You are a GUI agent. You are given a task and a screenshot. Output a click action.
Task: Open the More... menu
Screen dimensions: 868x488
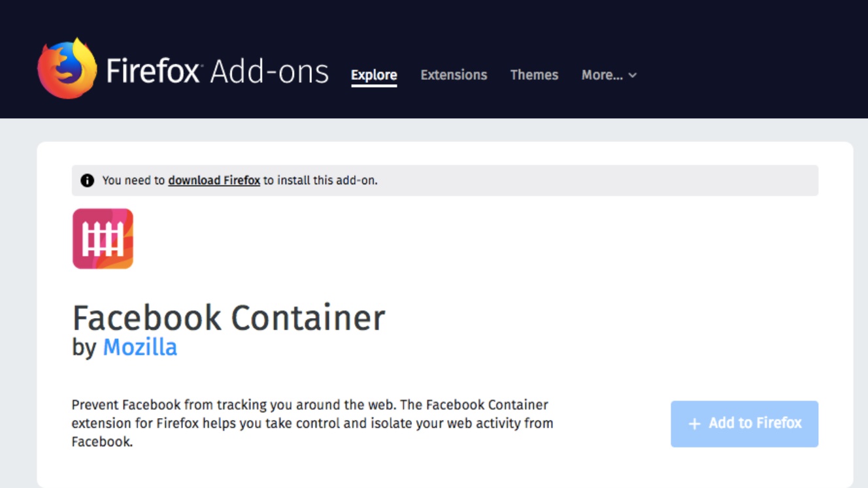click(602, 75)
